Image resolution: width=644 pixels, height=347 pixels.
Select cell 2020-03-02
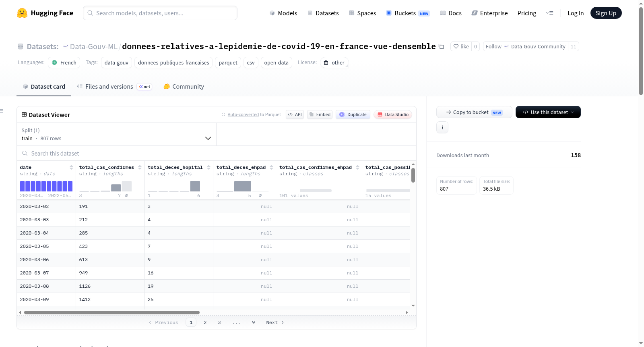(46, 206)
